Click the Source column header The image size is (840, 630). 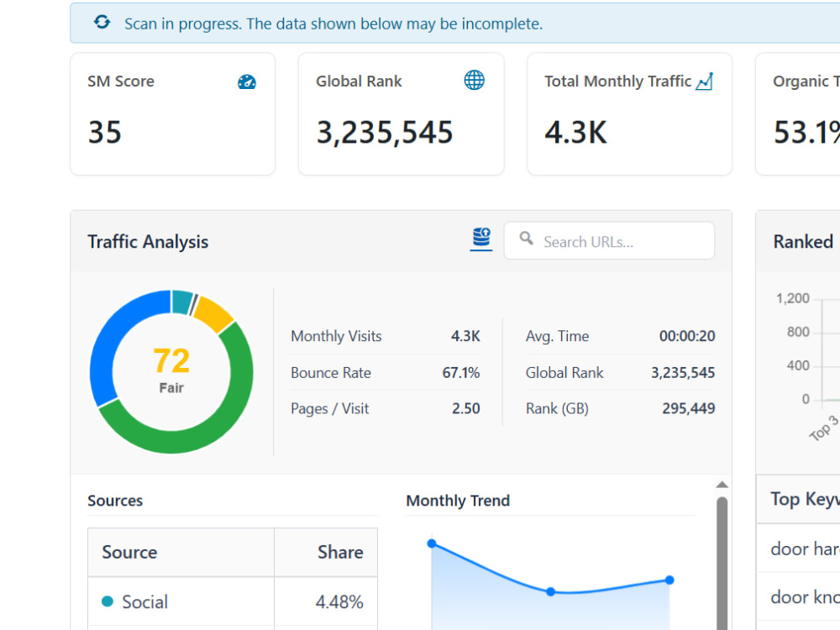pyautogui.click(x=181, y=553)
